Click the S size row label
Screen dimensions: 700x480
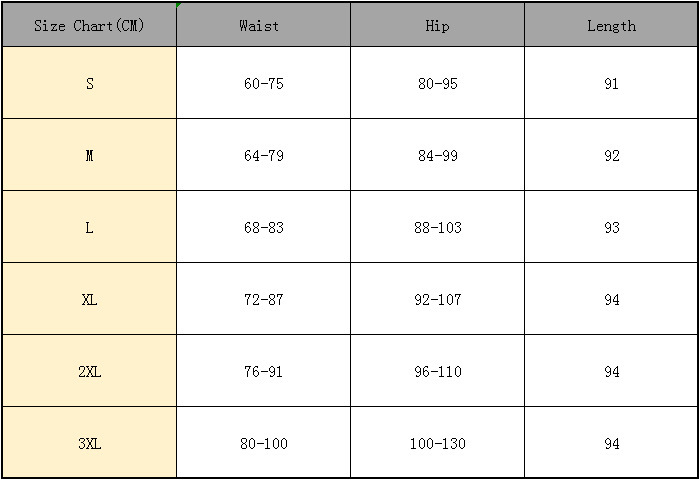click(89, 84)
